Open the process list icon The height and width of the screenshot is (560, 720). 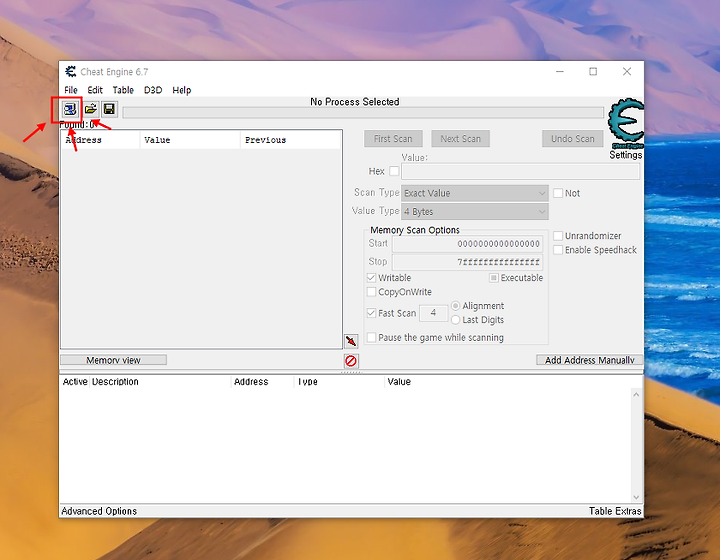point(70,109)
